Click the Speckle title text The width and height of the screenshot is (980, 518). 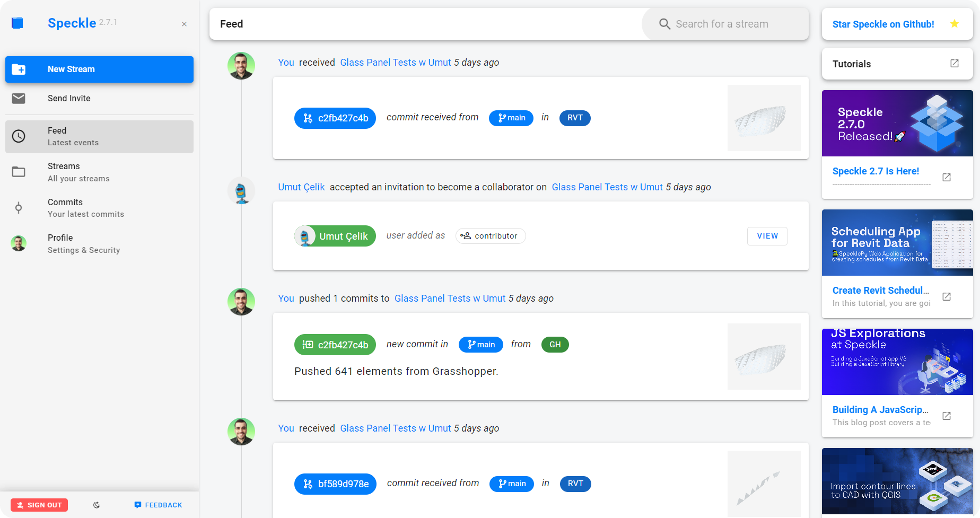pos(72,23)
